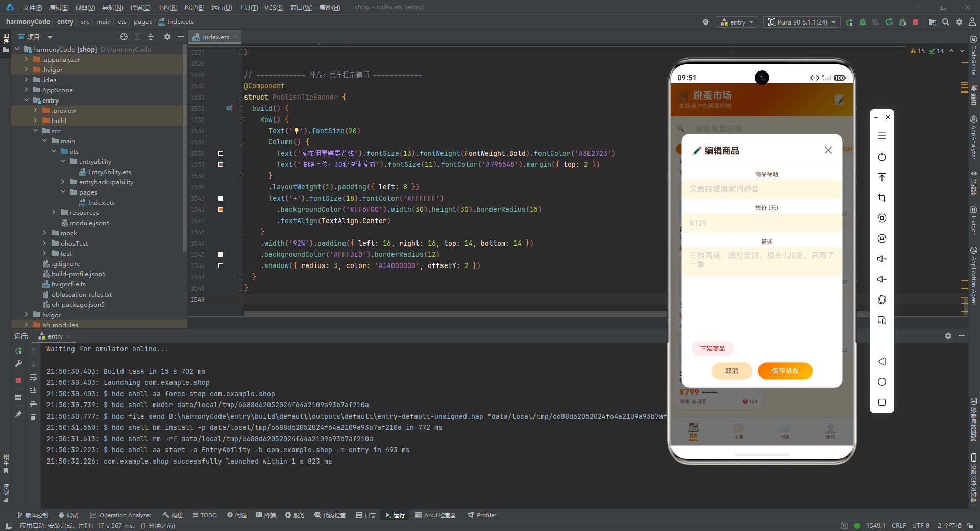Lower the emulator volume
Image resolution: width=980 pixels, height=531 pixels.
[882, 279]
